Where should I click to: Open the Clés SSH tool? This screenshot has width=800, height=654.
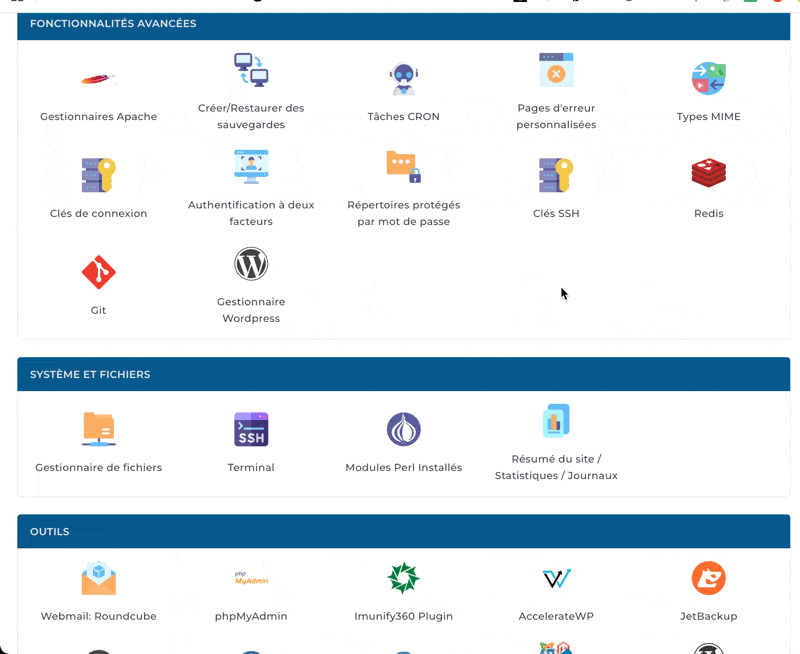(556, 186)
